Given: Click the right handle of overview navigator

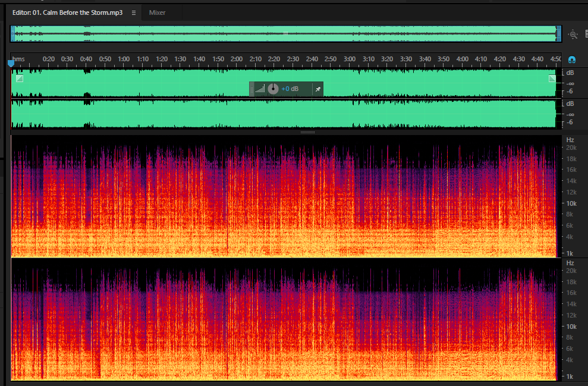Looking at the screenshot, I should click(x=558, y=34).
